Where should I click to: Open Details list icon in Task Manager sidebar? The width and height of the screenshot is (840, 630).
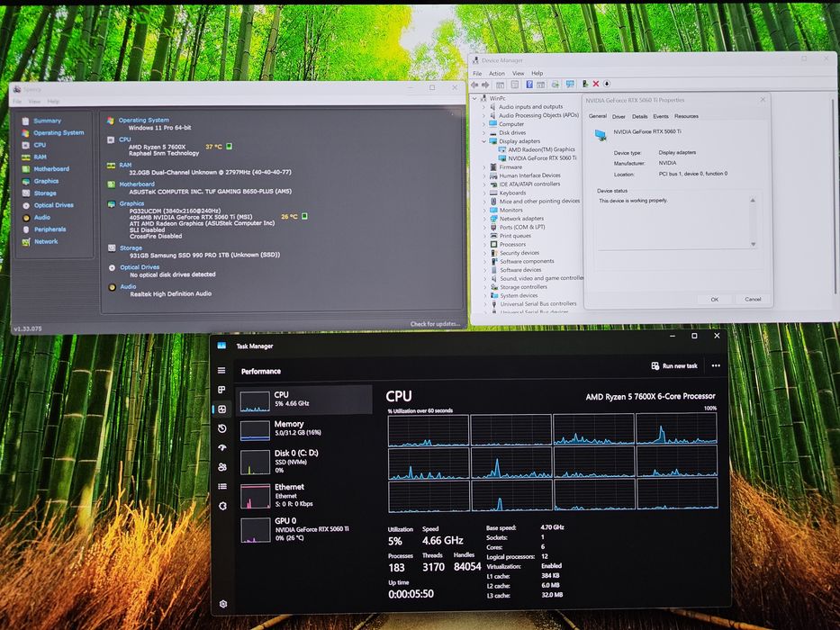coord(222,486)
